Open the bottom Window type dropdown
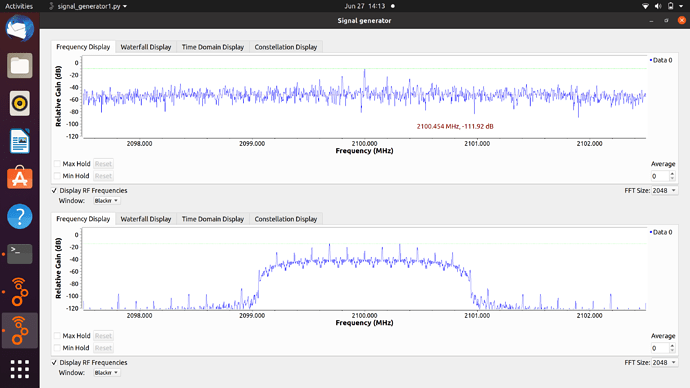The width and height of the screenshot is (690, 388). [106, 373]
